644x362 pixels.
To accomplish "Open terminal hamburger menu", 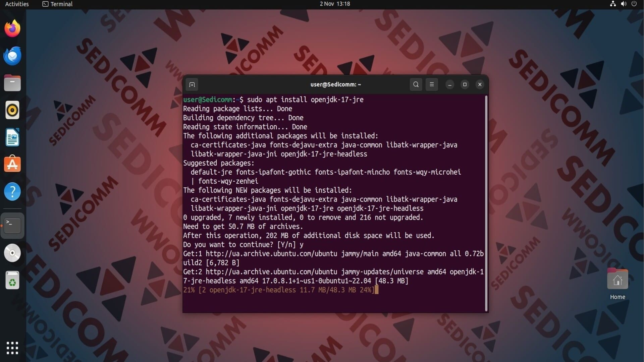I will click(432, 84).
